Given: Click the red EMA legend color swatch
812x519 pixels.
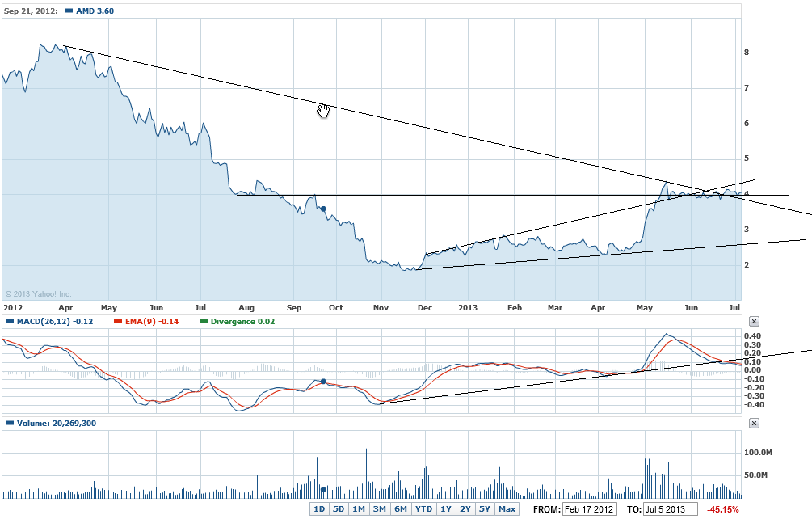Looking at the screenshot, I should [117, 321].
